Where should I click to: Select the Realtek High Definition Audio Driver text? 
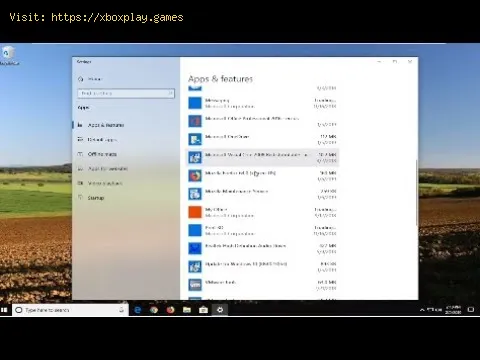point(246,246)
